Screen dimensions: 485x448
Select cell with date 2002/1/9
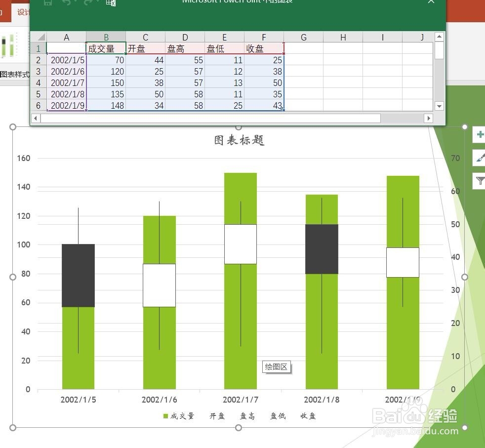pos(66,106)
